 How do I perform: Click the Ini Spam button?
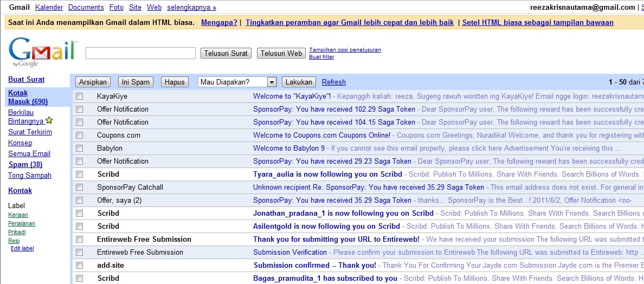(x=136, y=82)
